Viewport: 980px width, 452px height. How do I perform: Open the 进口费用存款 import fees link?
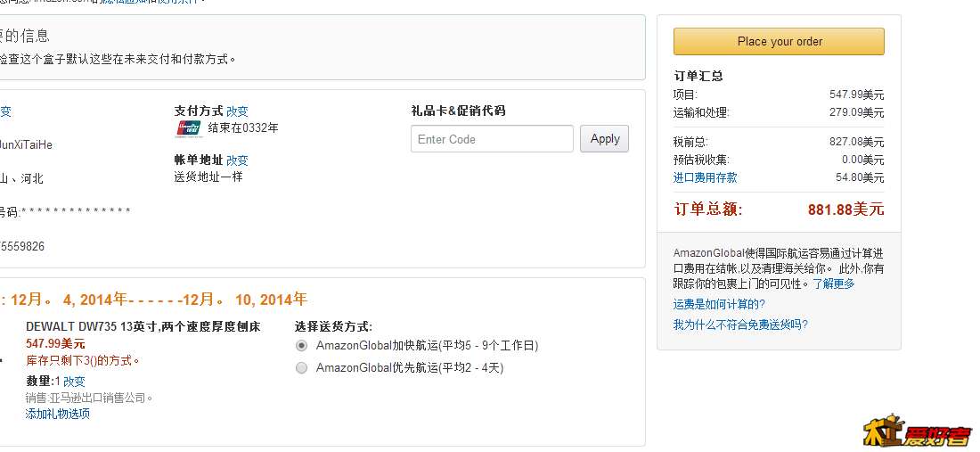click(x=705, y=177)
